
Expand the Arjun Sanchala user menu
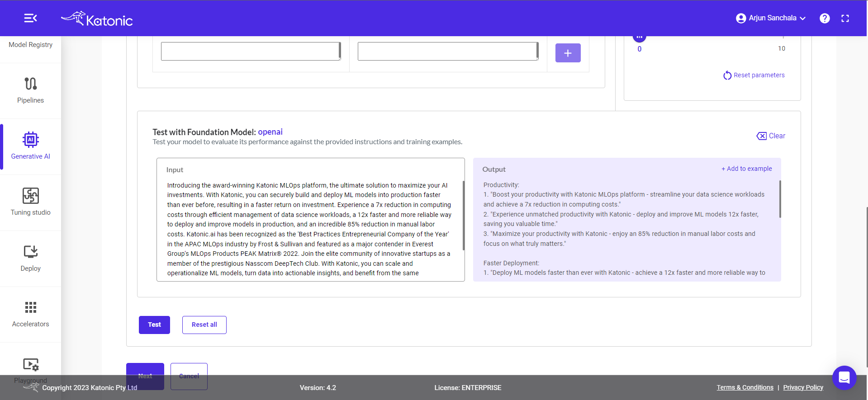pos(771,18)
